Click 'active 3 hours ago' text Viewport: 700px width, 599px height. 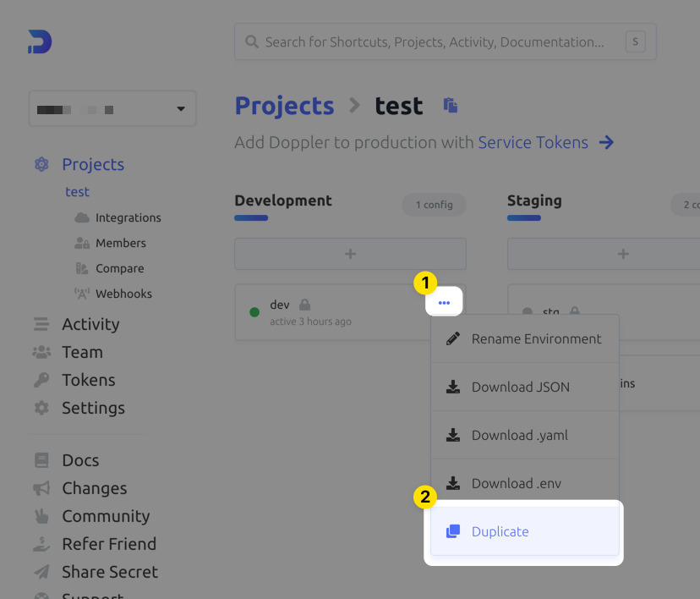(311, 321)
